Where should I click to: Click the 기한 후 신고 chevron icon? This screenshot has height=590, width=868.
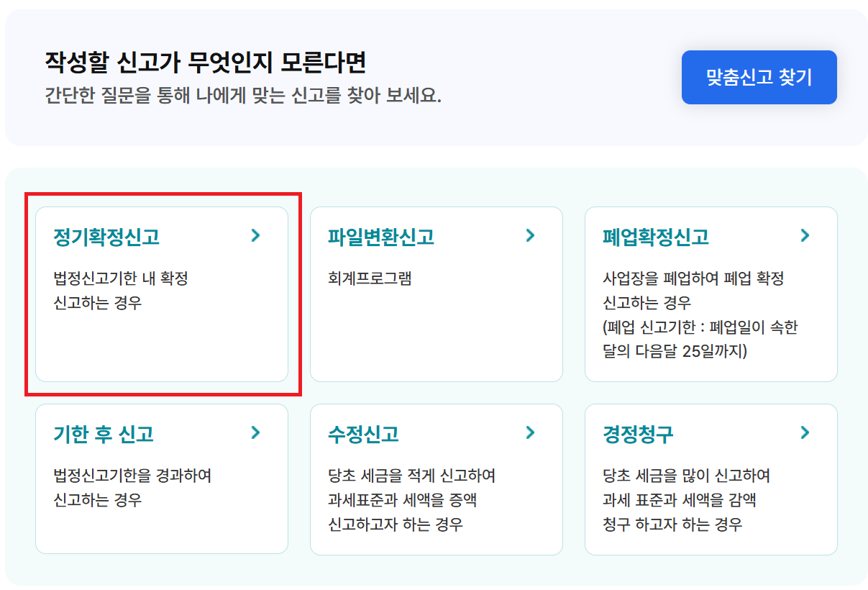(257, 432)
